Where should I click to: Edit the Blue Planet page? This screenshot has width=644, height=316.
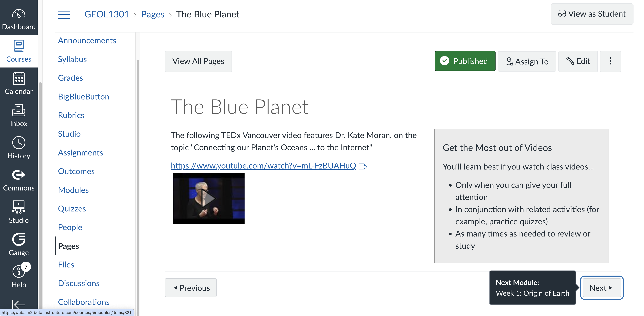(578, 61)
